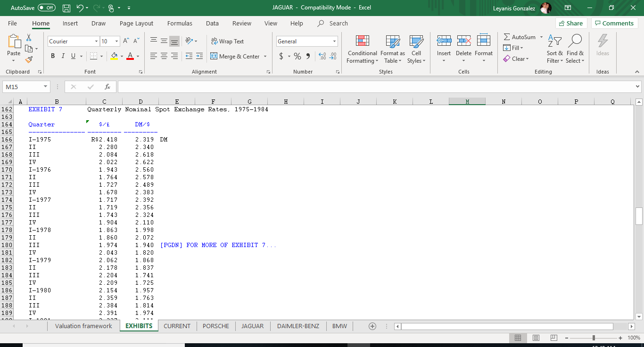Viewport: 644px width, 347px height.
Task: Click the Undo arrow icon
Action: tap(80, 8)
